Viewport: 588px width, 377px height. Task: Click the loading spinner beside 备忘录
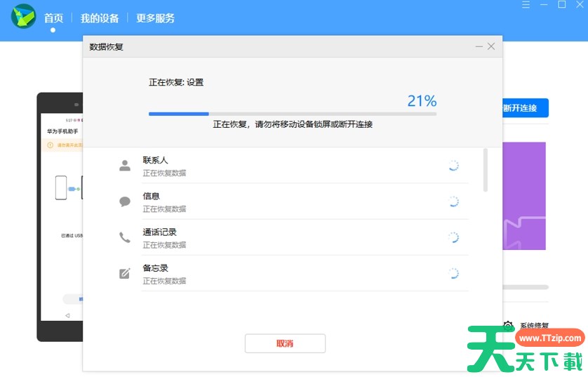pyautogui.click(x=453, y=274)
